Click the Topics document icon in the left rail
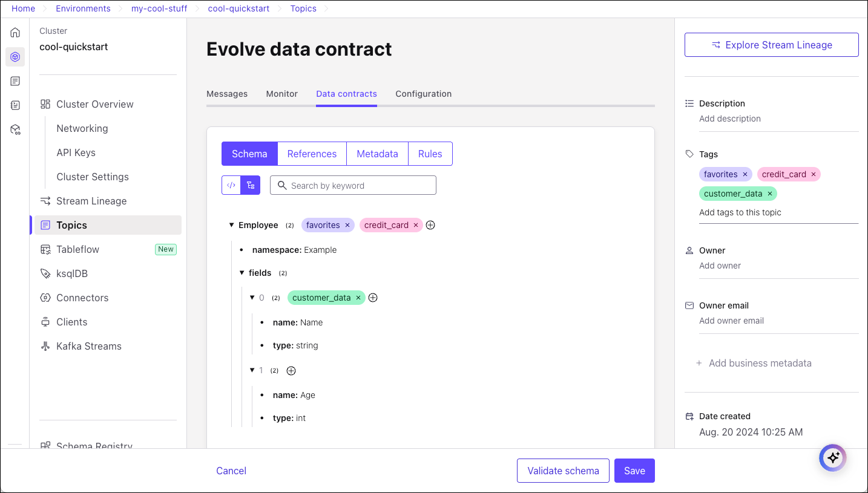The image size is (868, 493). click(15, 80)
